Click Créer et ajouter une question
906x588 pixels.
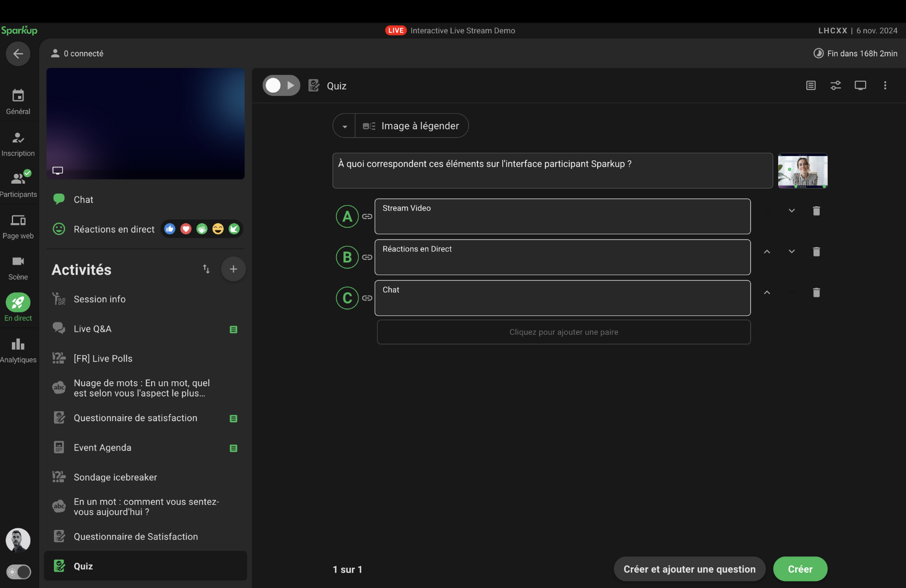point(689,569)
